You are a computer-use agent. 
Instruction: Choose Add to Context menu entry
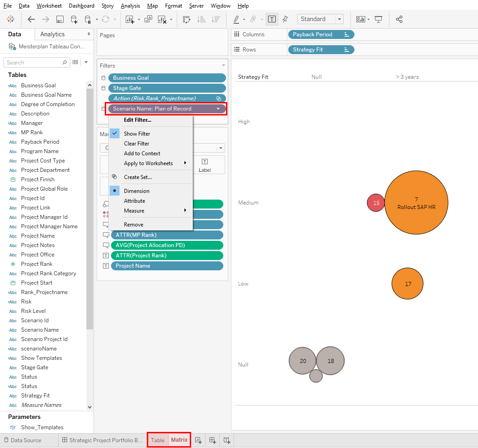(142, 154)
